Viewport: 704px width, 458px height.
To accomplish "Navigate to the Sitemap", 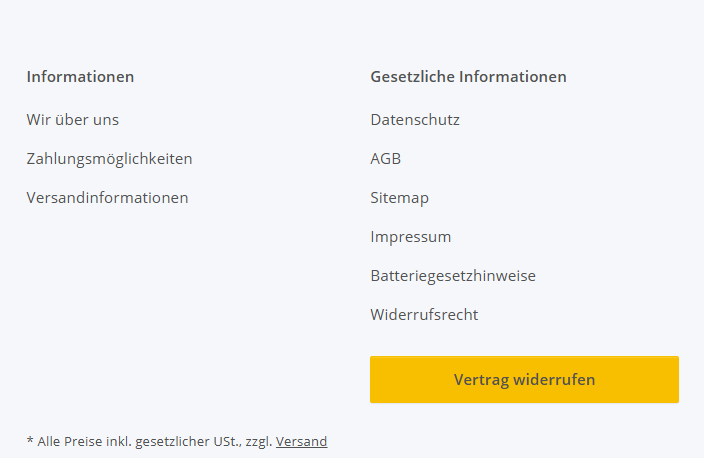I will click(399, 198).
